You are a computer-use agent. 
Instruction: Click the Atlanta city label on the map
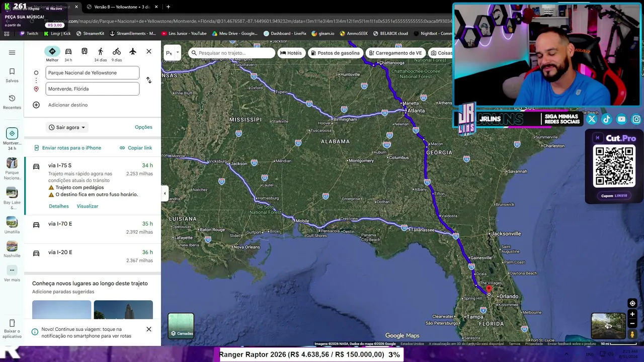[x=416, y=111]
